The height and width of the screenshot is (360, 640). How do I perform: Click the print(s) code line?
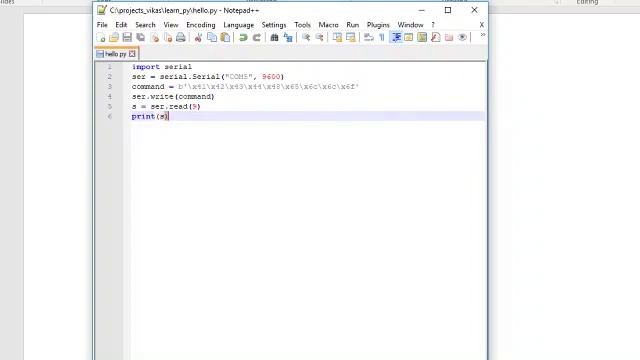click(150, 116)
